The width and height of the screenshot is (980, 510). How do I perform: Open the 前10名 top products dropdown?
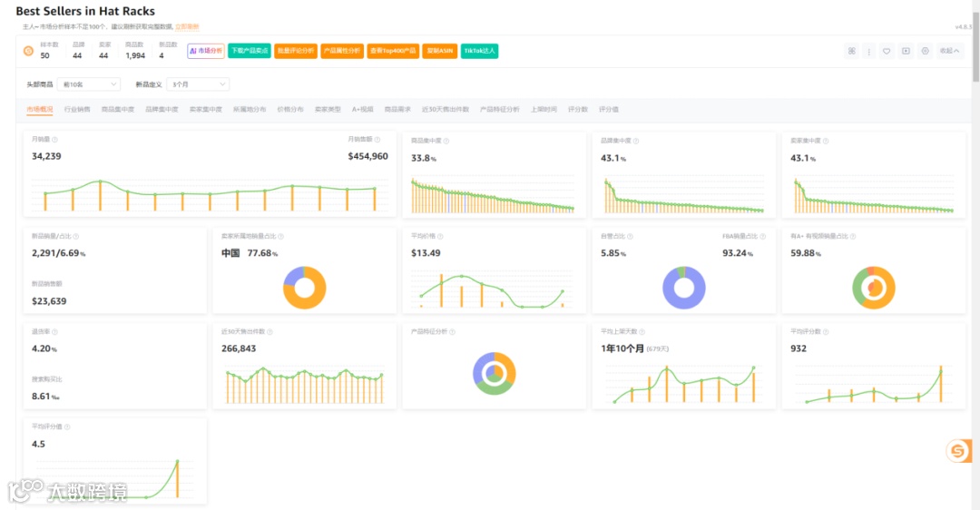click(89, 84)
